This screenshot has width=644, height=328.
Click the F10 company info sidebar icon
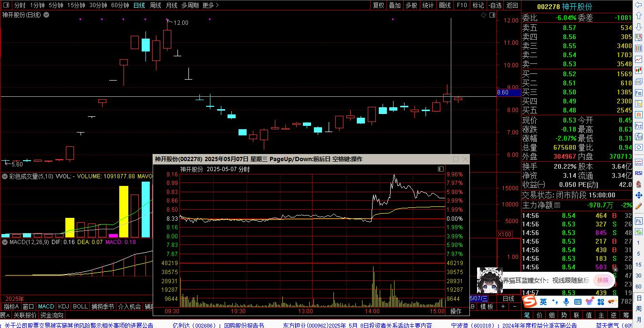(x=639, y=92)
